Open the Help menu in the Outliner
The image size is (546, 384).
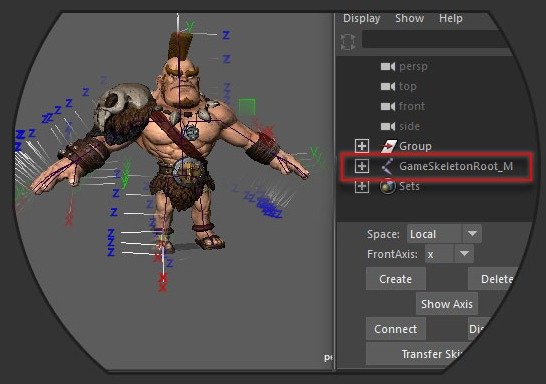(x=451, y=18)
